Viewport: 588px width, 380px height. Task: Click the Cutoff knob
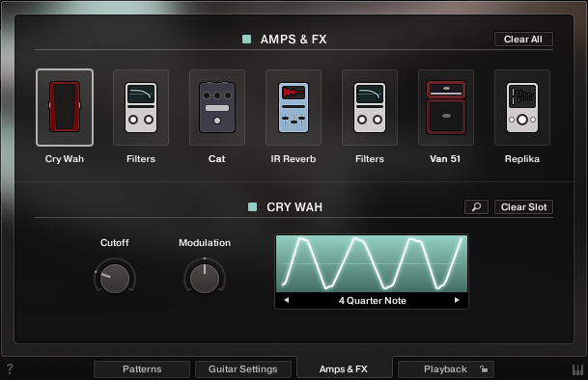tap(115, 278)
